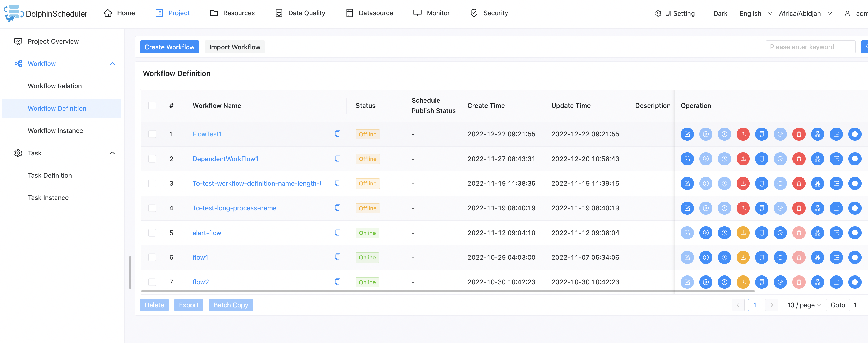Select all workflows via header checkbox
The image size is (868, 343).
pyautogui.click(x=152, y=106)
